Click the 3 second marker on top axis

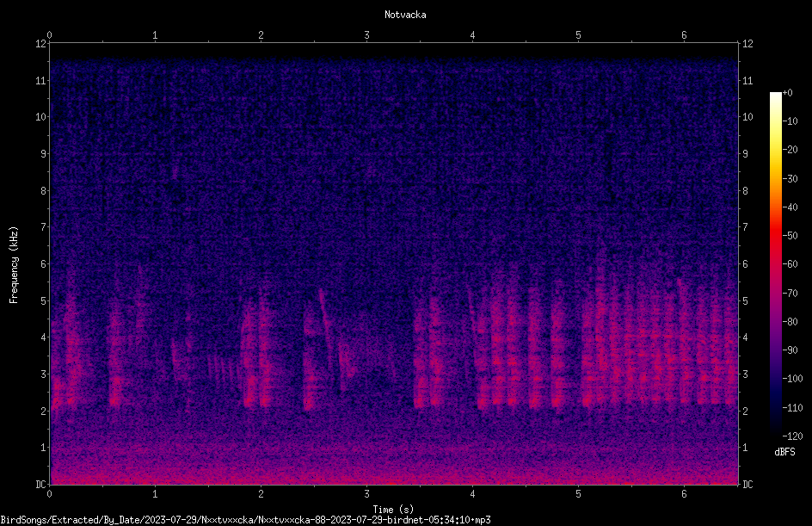tap(366, 35)
